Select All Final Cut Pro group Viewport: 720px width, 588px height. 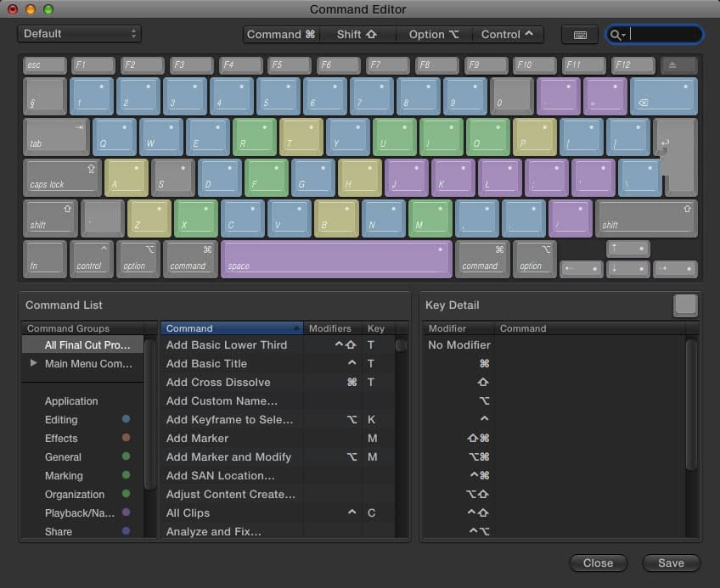(82, 344)
